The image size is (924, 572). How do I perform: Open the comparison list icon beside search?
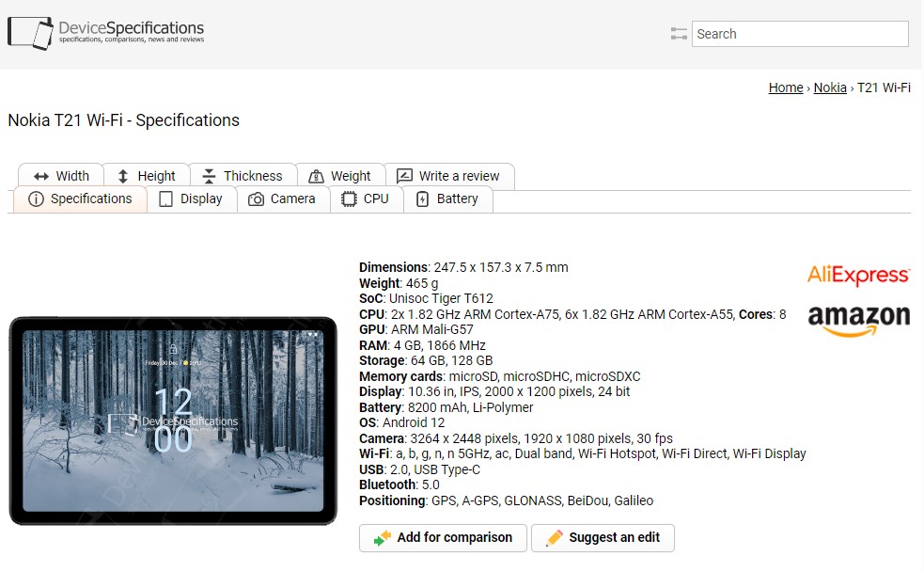679,34
